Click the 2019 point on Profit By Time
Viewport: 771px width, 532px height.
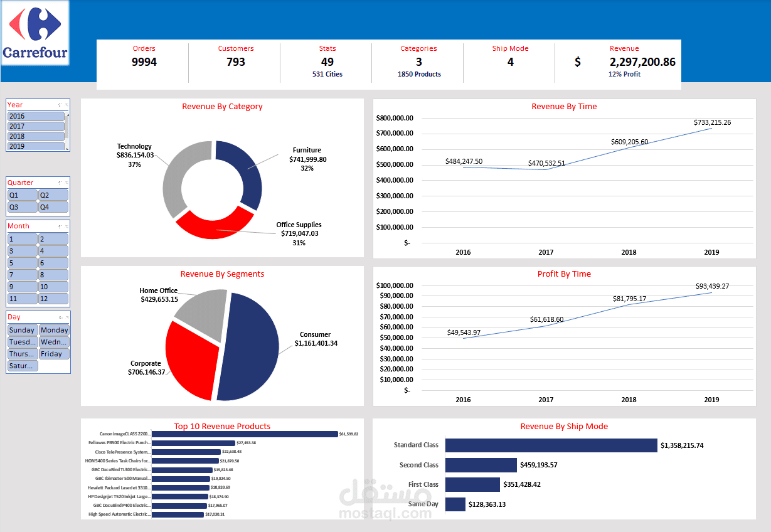coord(711,292)
